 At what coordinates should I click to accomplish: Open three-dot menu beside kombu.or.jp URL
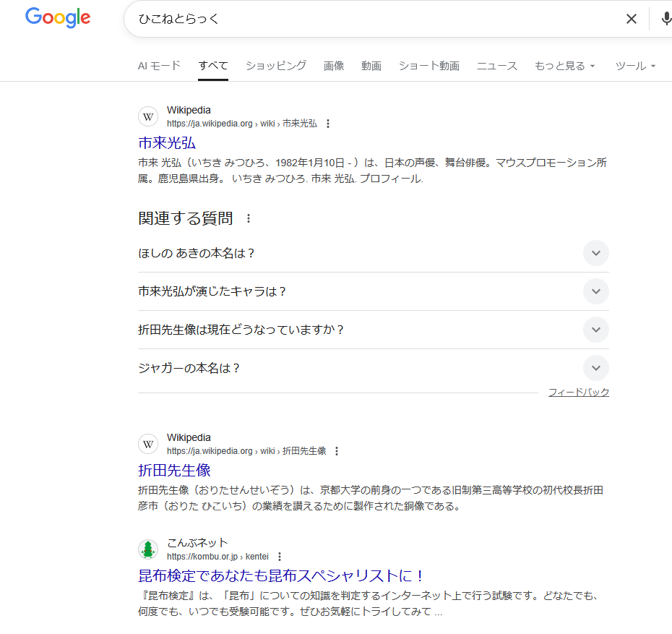[x=280, y=557]
